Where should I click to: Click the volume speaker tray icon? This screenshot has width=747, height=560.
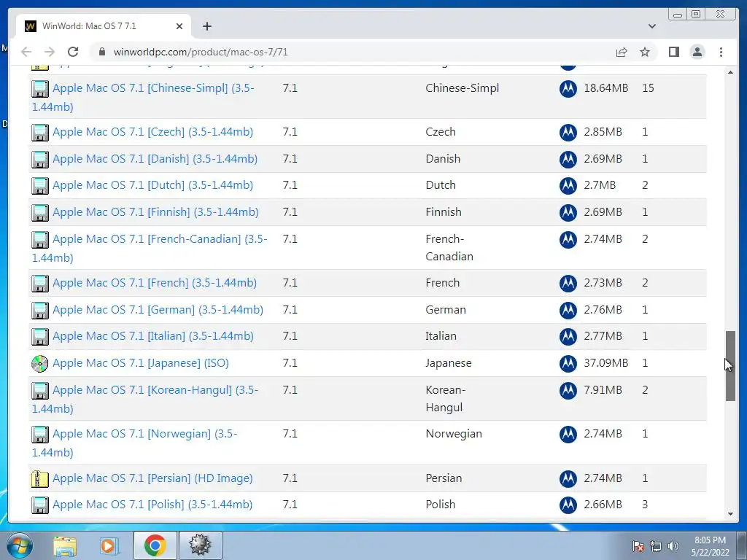click(673, 546)
